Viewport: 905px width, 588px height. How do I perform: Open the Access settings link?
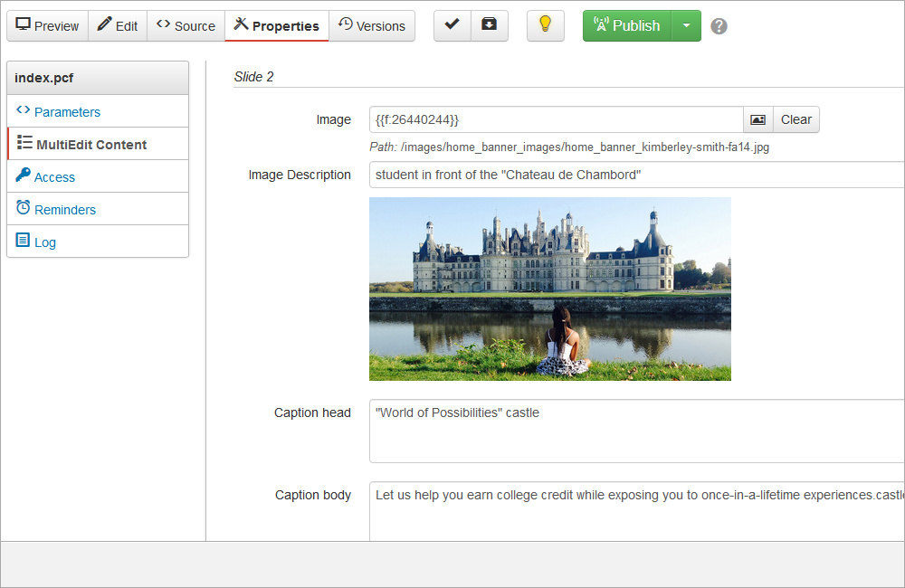tap(98, 176)
